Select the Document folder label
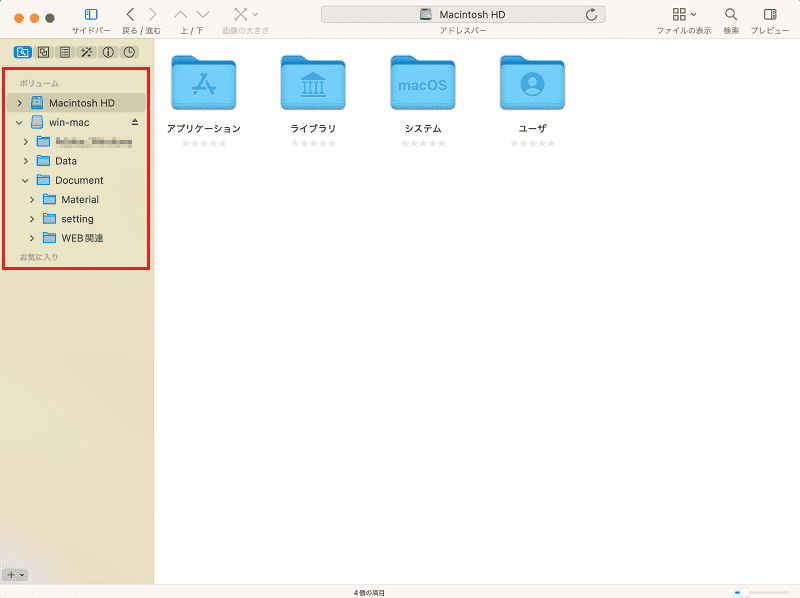This screenshot has width=800, height=598. [79, 181]
